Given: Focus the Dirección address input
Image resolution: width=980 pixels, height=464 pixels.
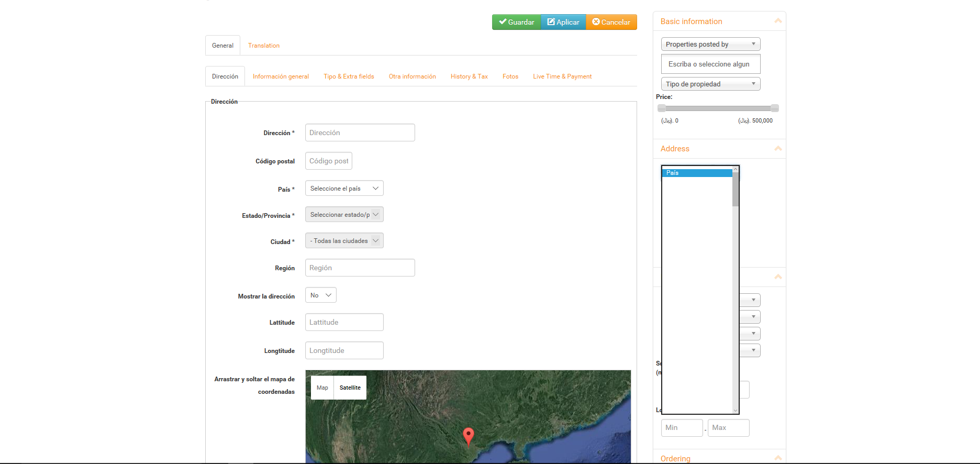Looking at the screenshot, I should (x=360, y=132).
